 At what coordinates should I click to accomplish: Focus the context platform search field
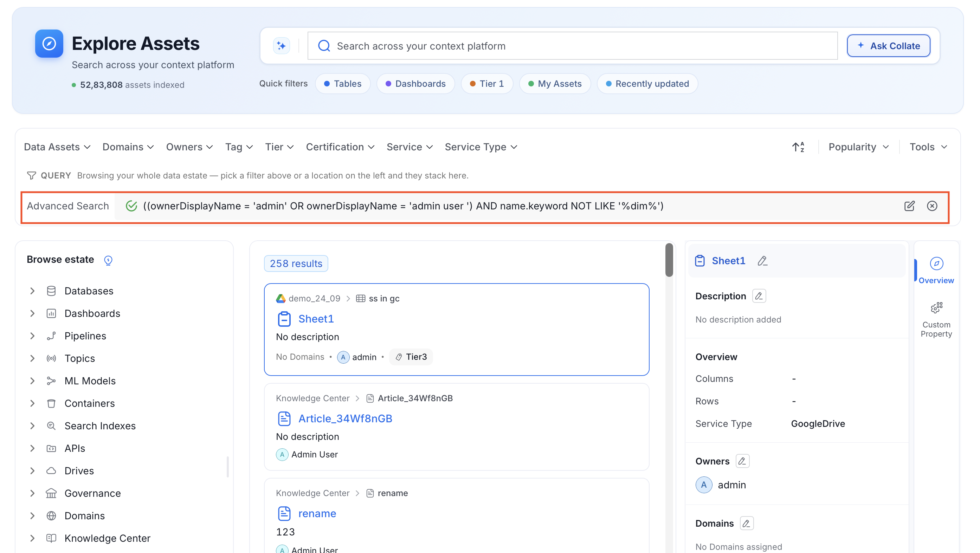click(x=572, y=46)
